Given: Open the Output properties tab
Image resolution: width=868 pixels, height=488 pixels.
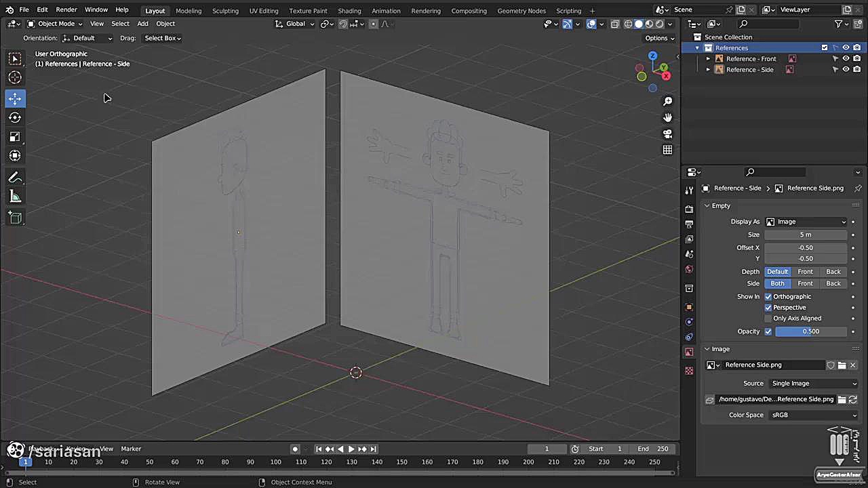Looking at the screenshot, I should 689,224.
